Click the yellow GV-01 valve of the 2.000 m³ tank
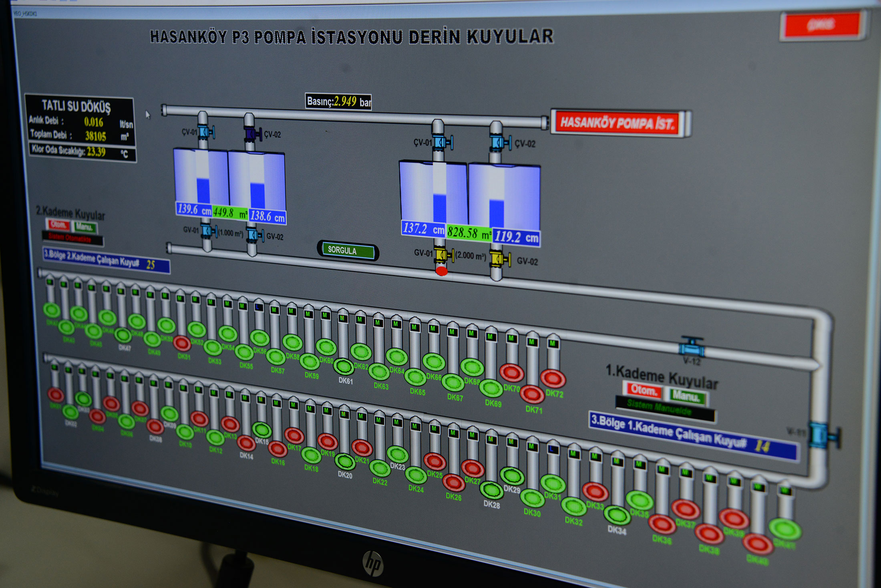The image size is (881, 588). coord(443,255)
